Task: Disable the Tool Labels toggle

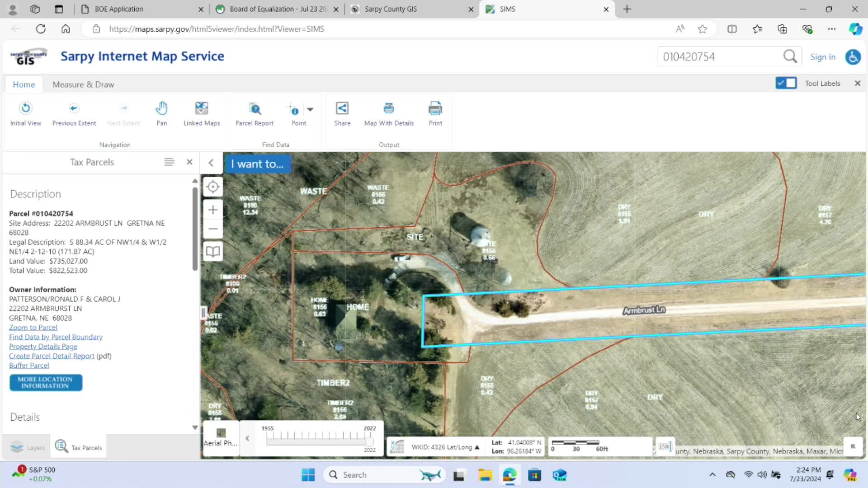Action: (786, 83)
